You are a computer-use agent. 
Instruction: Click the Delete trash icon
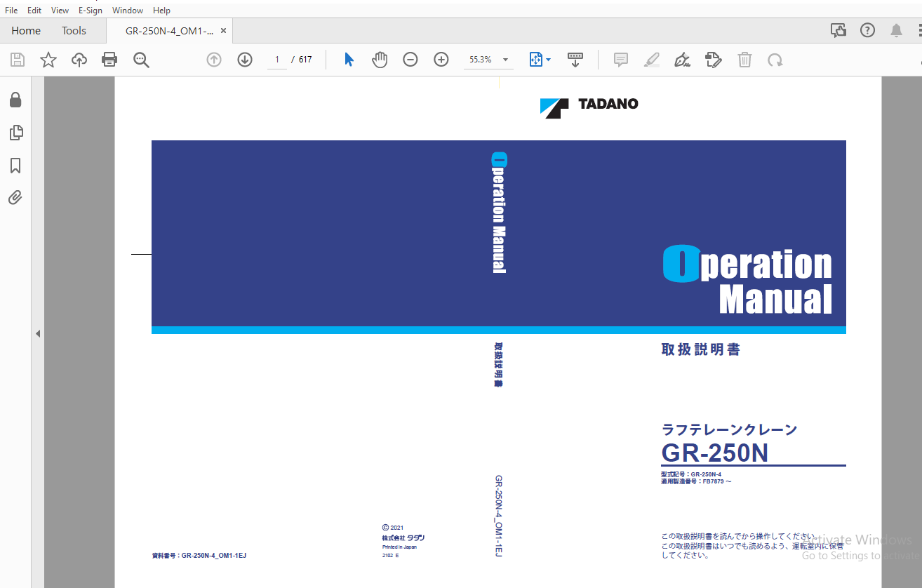pos(744,60)
